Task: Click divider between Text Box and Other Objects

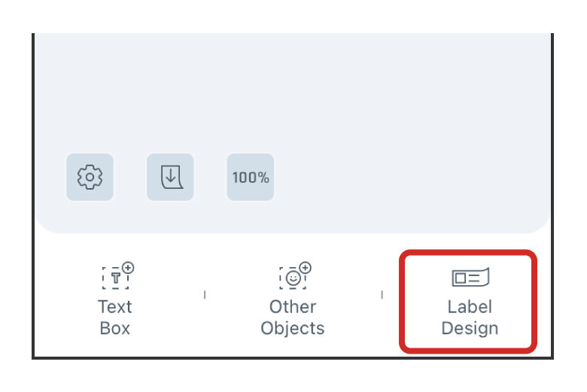Action: point(205,295)
